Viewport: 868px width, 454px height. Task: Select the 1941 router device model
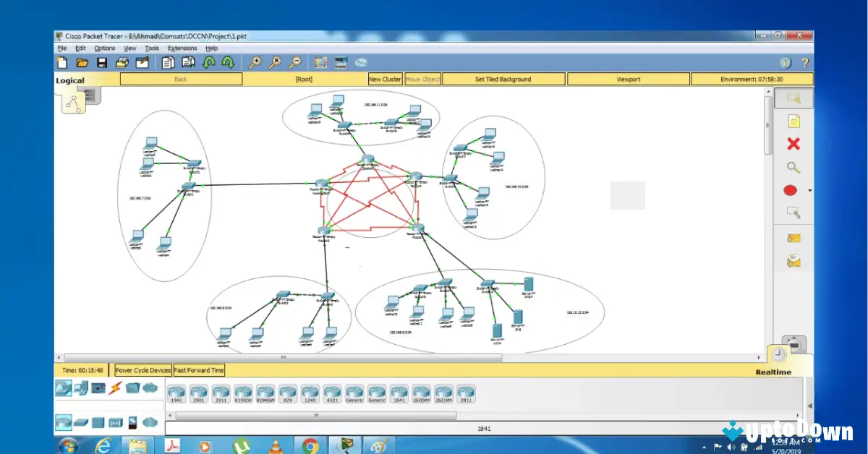coord(176,391)
